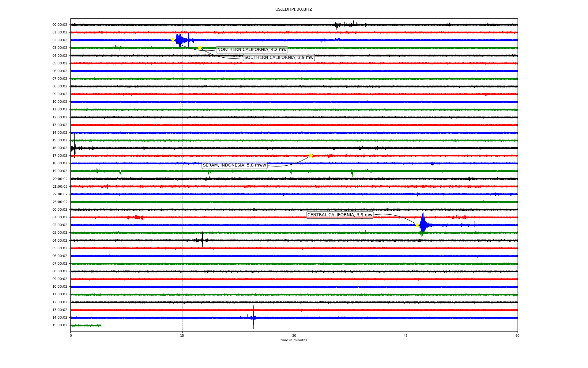Screen dimensions: 588x368
Task: Click the blue spike on the bottom 14:00:02 trace
Action: click(253, 318)
